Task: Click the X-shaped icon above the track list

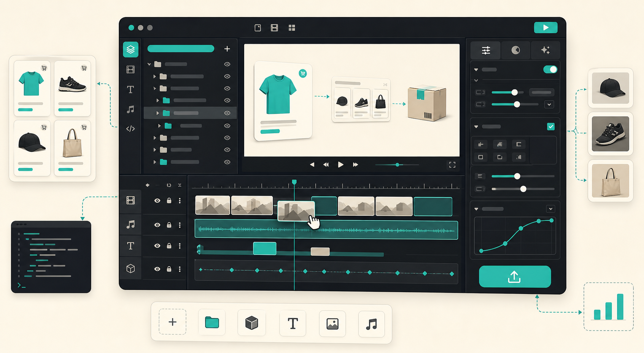Action: click(x=180, y=185)
